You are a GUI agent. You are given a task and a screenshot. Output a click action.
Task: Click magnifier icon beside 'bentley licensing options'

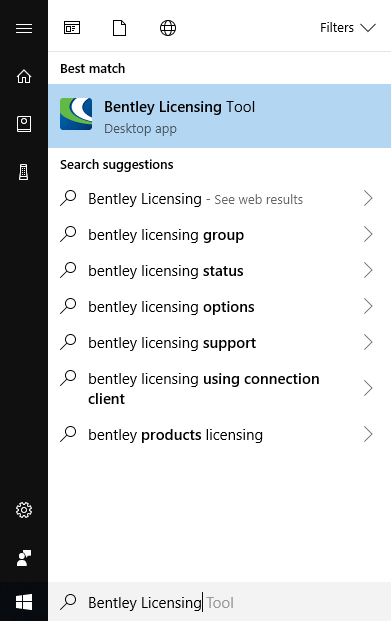[68, 306]
